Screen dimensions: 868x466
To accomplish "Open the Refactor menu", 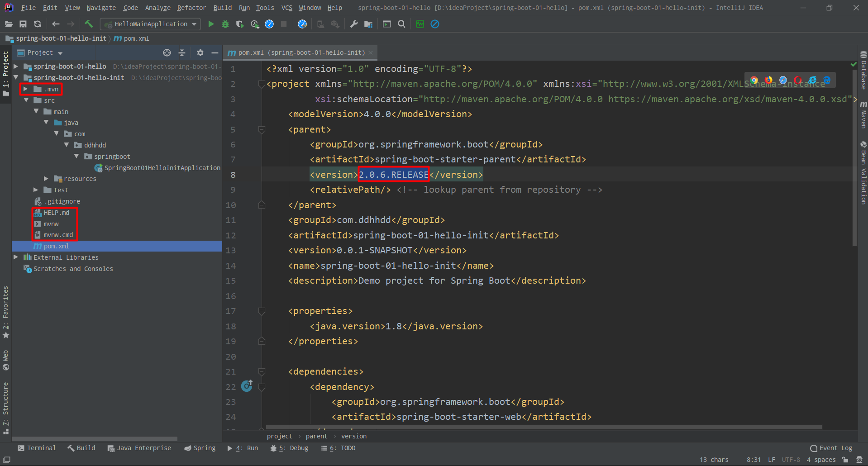I will click(x=191, y=8).
